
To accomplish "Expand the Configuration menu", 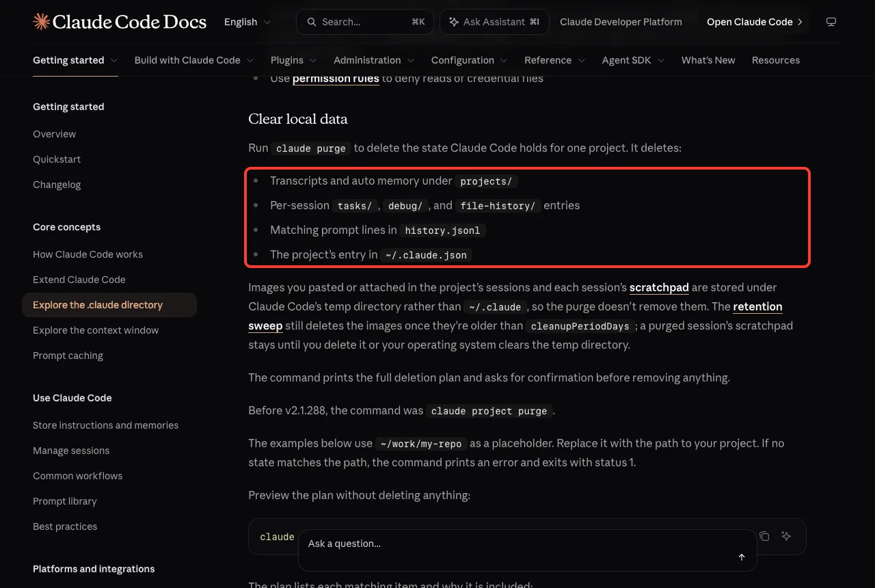I will tap(470, 60).
